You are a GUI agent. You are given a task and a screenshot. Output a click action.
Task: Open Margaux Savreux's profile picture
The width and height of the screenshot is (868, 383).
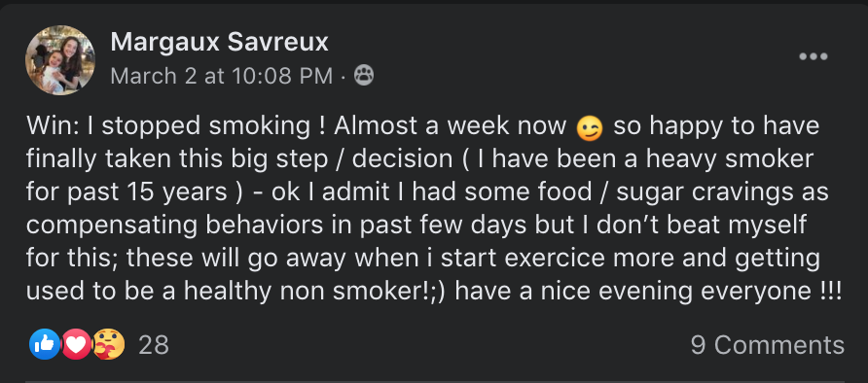click(59, 59)
